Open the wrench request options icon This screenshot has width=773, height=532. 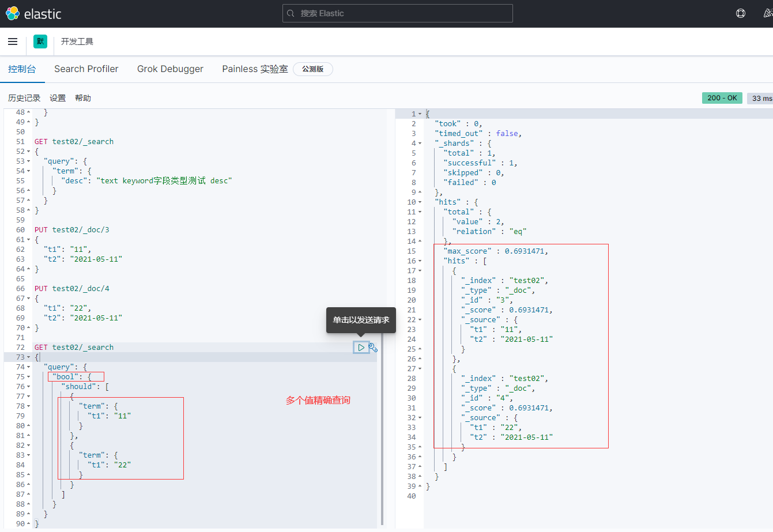pos(373,348)
